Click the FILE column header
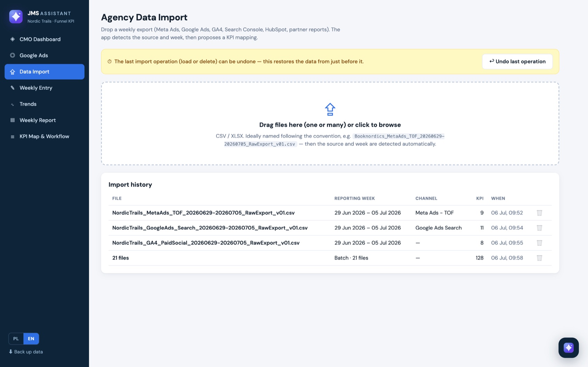 117,198
